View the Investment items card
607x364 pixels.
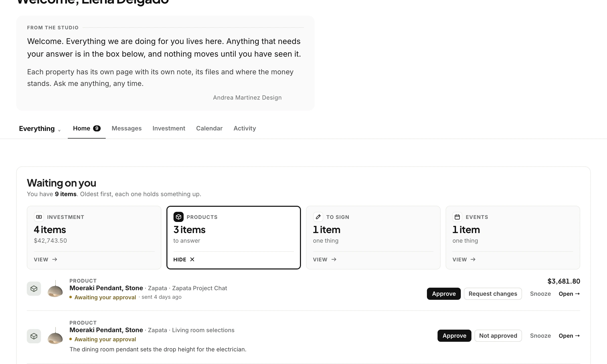pos(46,260)
